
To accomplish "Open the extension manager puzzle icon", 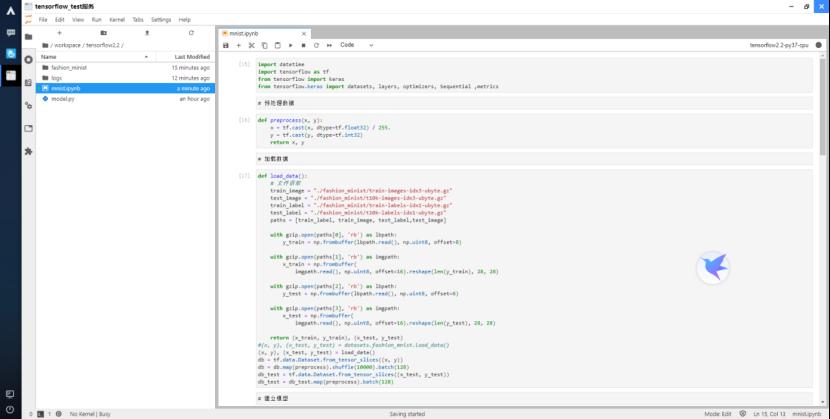I will click(x=29, y=151).
